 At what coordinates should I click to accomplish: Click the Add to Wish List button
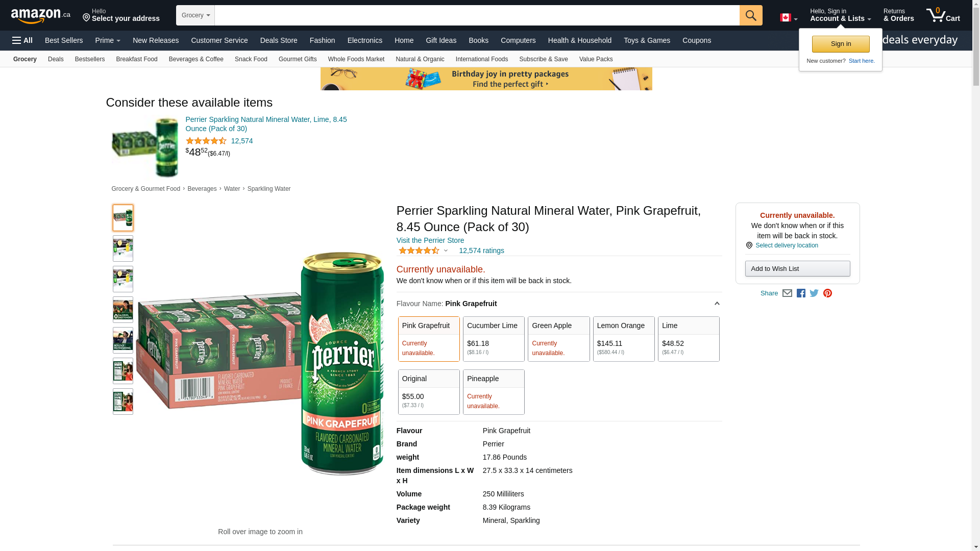point(797,269)
